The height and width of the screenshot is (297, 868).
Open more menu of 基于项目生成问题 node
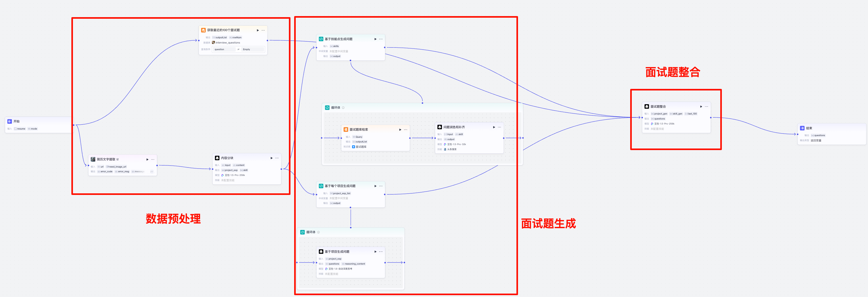click(x=381, y=252)
